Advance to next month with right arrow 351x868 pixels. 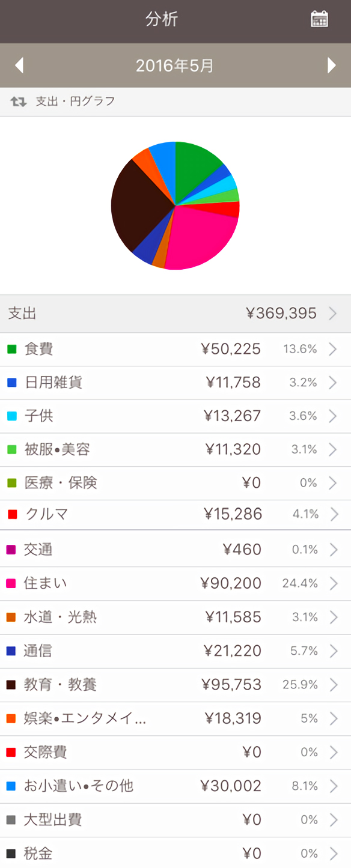(x=332, y=65)
